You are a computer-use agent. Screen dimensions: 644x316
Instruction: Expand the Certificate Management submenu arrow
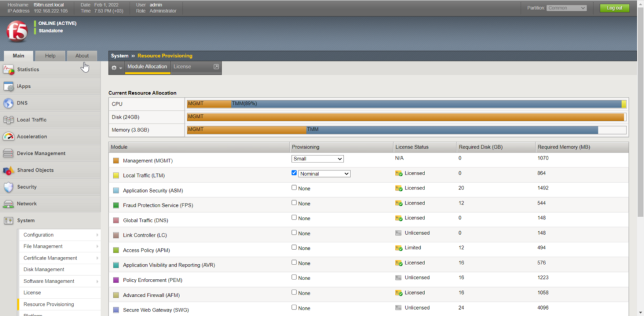(x=97, y=258)
